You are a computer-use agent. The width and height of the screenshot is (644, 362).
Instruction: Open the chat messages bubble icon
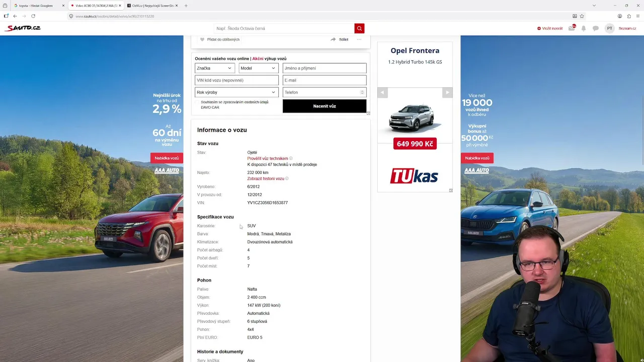(x=596, y=28)
